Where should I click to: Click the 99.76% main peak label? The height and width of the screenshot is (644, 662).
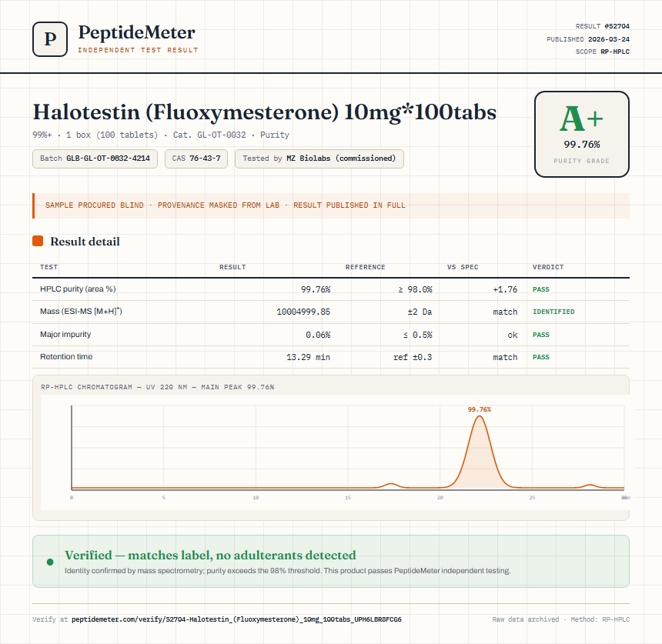[x=480, y=409]
